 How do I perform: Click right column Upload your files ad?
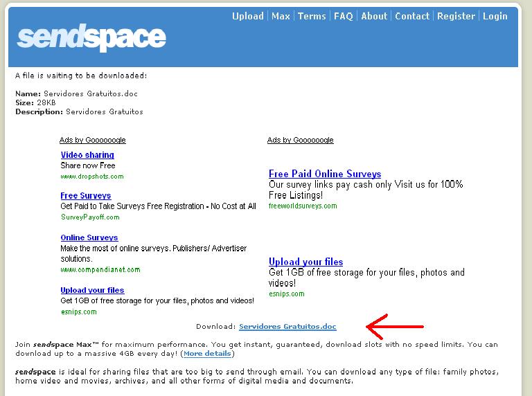(305, 262)
